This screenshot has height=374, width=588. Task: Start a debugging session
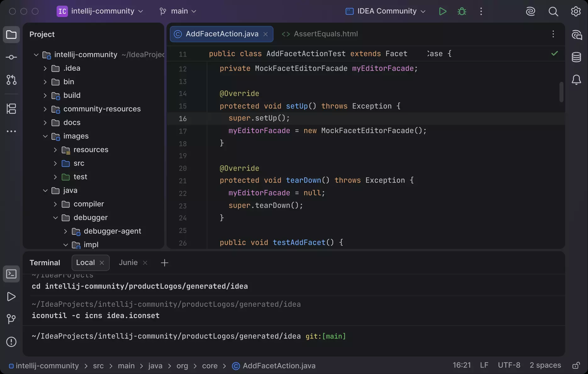(462, 11)
